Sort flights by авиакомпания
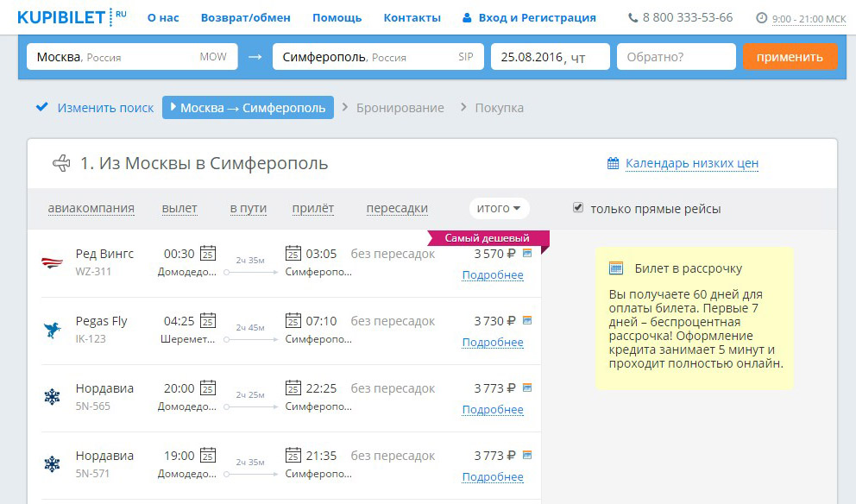The width and height of the screenshot is (856, 504). click(x=91, y=208)
